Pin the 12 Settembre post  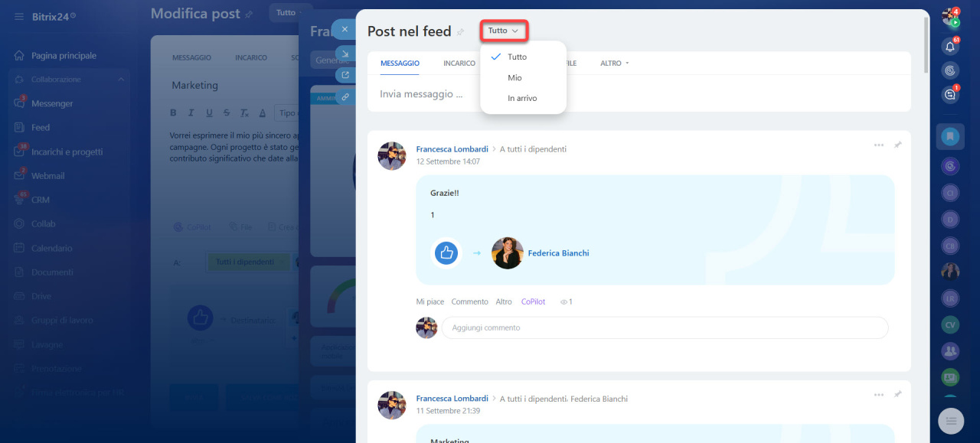897,145
